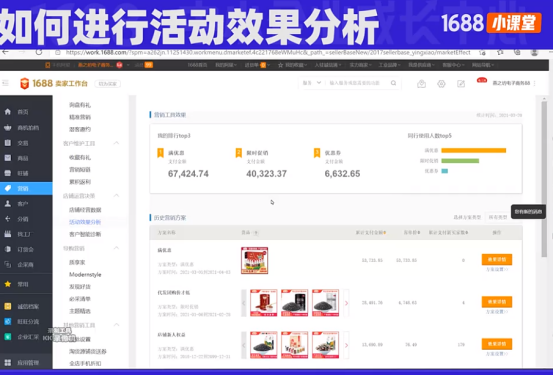Image resolution: width=553 pixels, height=376 pixels.
Task: Click the lock-shaped icon left of gear
Action: pyautogui.click(x=421, y=84)
